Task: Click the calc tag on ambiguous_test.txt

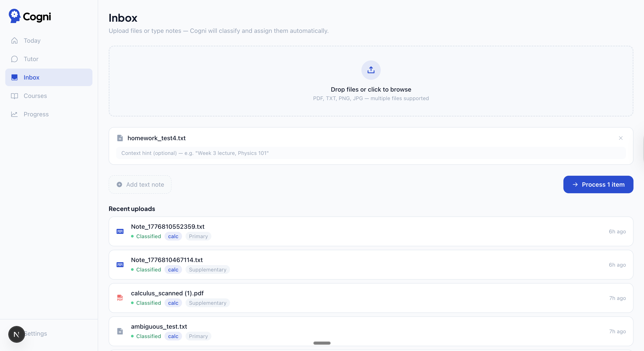Action: point(173,336)
